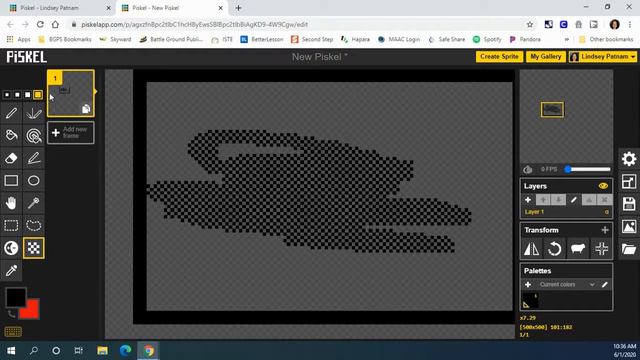This screenshot has width=640, height=360.
Task: Swap primary and secondary colors
Action: [11, 314]
